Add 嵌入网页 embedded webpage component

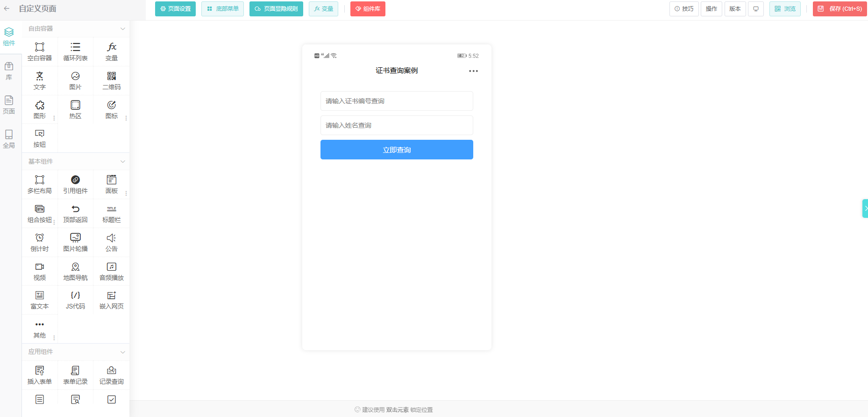(x=111, y=300)
